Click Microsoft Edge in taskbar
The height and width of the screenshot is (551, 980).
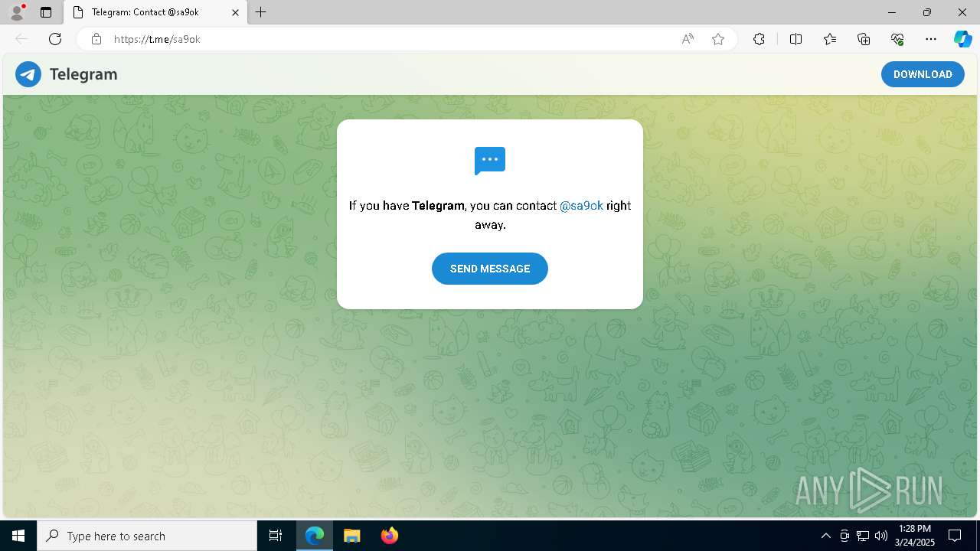pos(315,536)
